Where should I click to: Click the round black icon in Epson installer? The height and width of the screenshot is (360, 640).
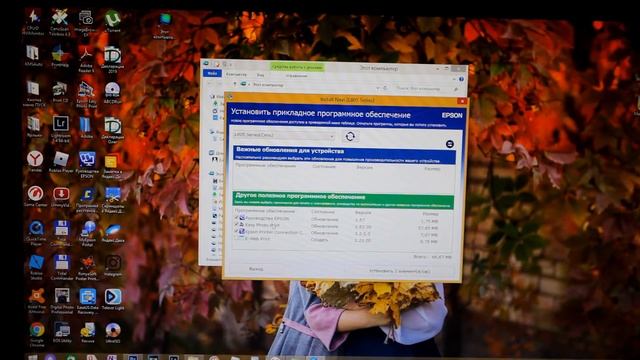point(449,144)
